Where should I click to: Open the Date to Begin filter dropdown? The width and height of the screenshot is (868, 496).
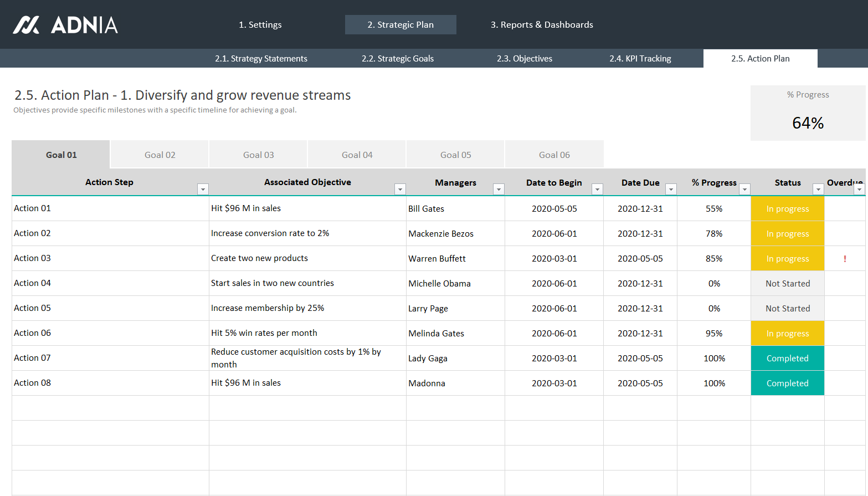(597, 190)
